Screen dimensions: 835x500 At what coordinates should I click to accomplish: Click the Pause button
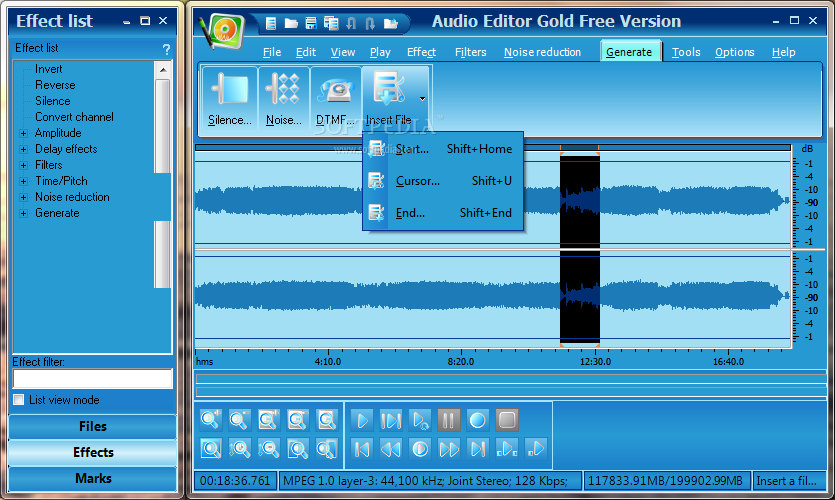tap(448, 420)
